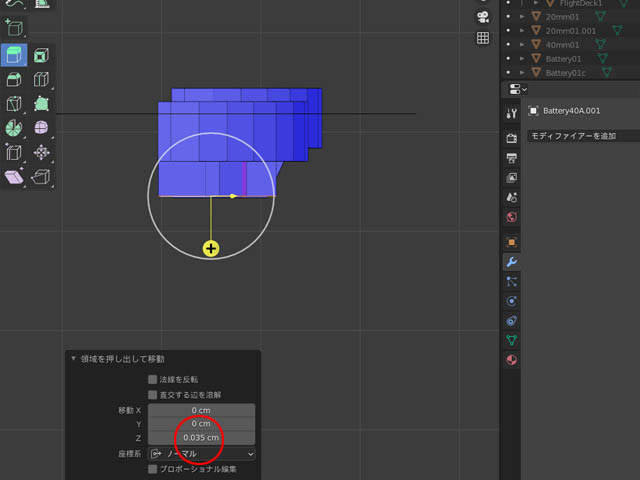This screenshot has height=480, width=640.
Task: Open the Modifiers wrench tab
Action: tap(511, 262)
